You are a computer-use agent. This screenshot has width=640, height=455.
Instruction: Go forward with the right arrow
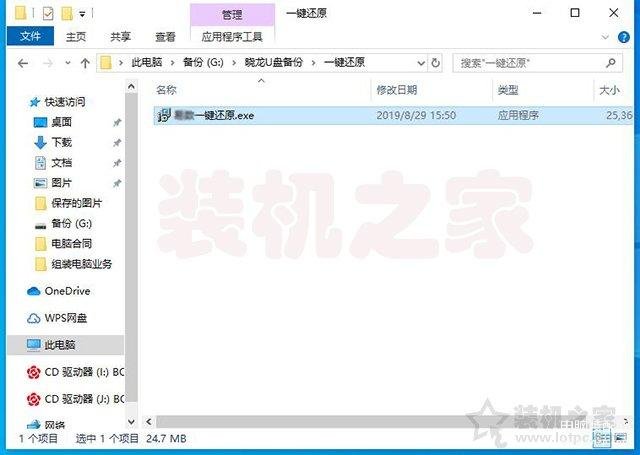click(48, 63)
